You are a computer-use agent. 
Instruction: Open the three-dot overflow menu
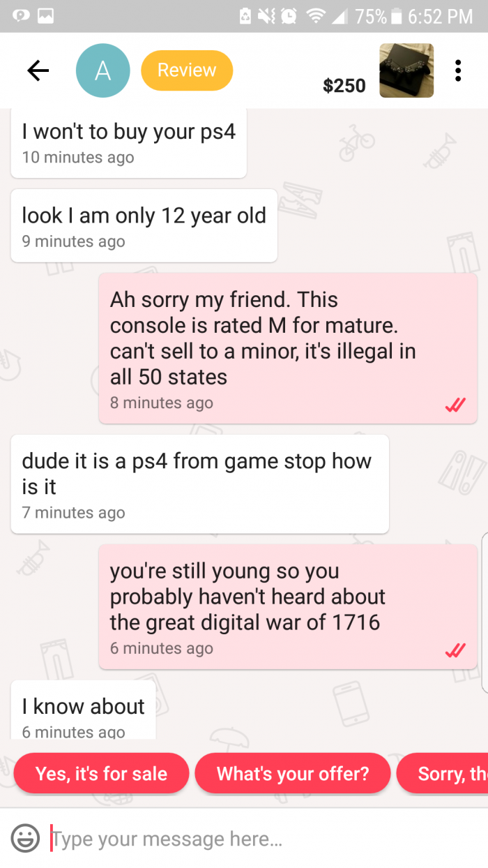458,70
